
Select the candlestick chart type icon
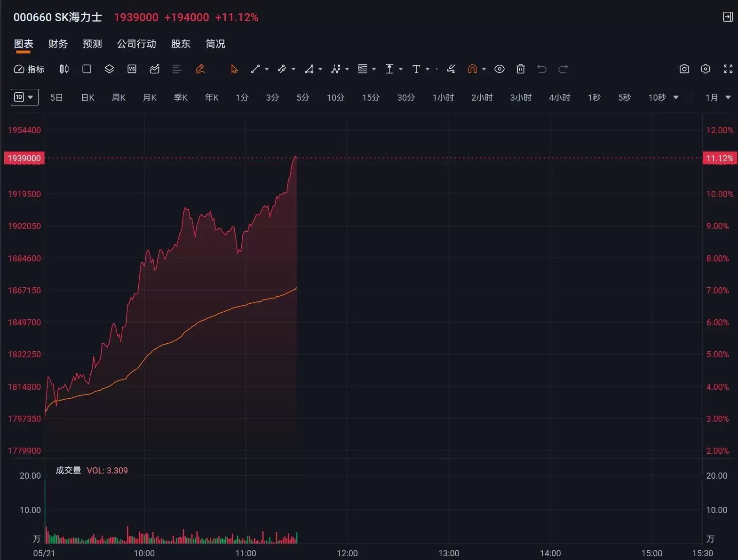[64, 69]
